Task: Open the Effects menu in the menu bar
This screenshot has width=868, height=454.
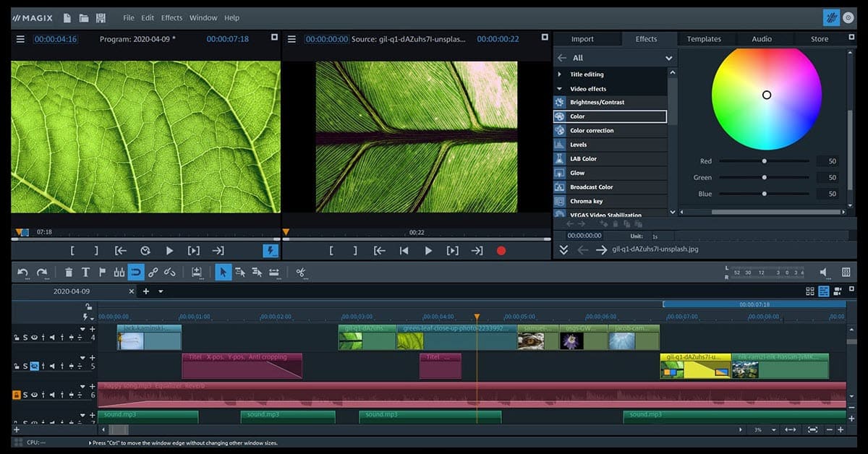Action: click(171, 17)
